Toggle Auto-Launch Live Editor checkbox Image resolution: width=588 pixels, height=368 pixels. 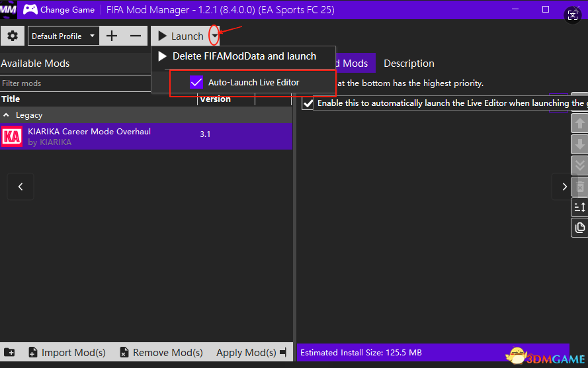(196, 82)
